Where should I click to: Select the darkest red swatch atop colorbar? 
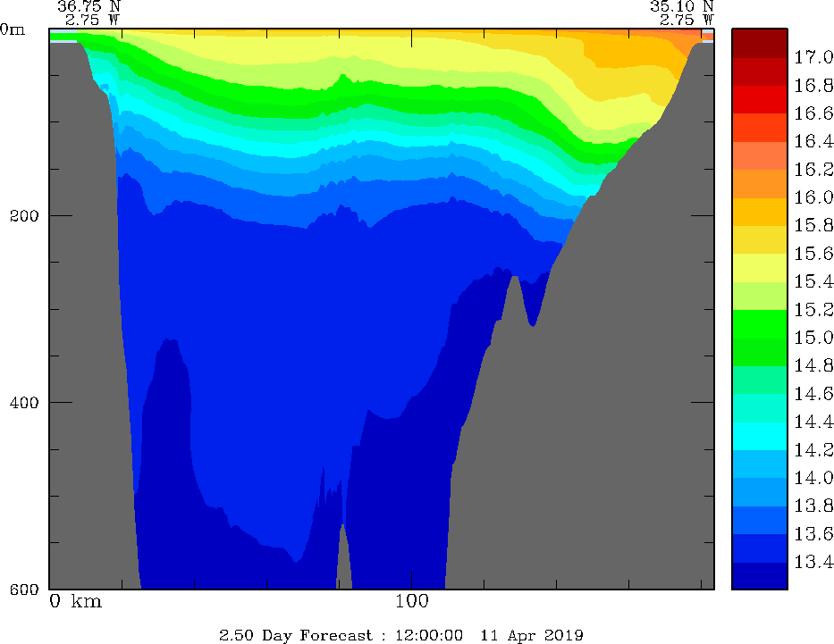760,43
